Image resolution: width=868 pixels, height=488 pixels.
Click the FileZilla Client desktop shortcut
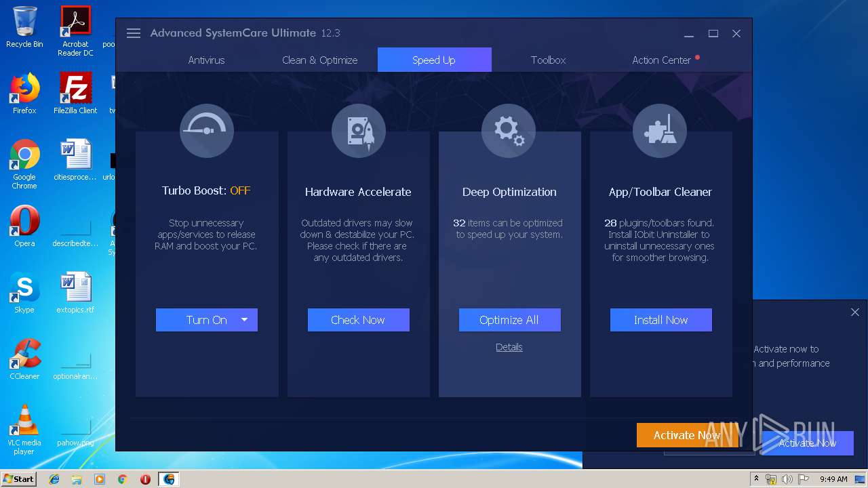click(75, 94)
